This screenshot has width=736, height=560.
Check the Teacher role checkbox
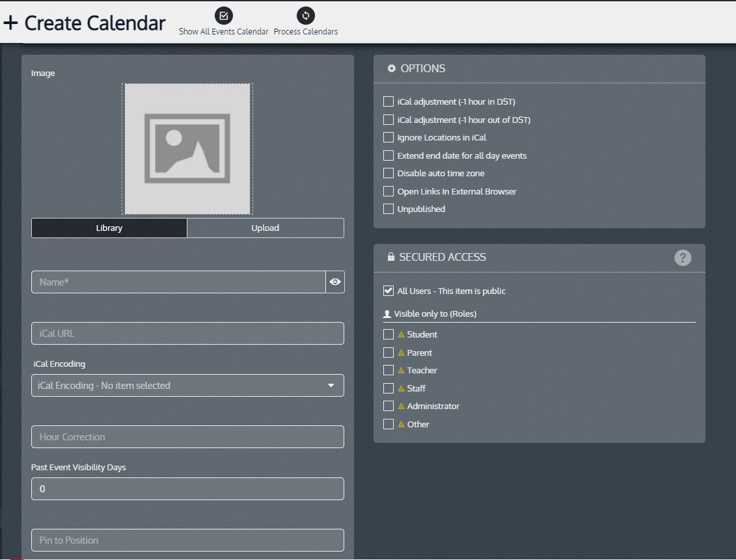coord(388,370)
